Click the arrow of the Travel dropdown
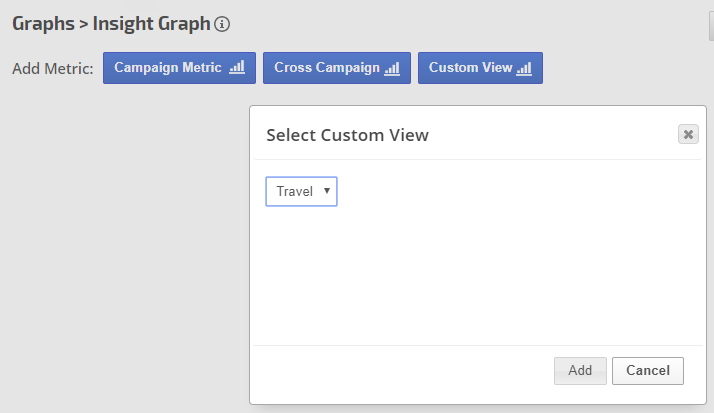 (327, 191)
